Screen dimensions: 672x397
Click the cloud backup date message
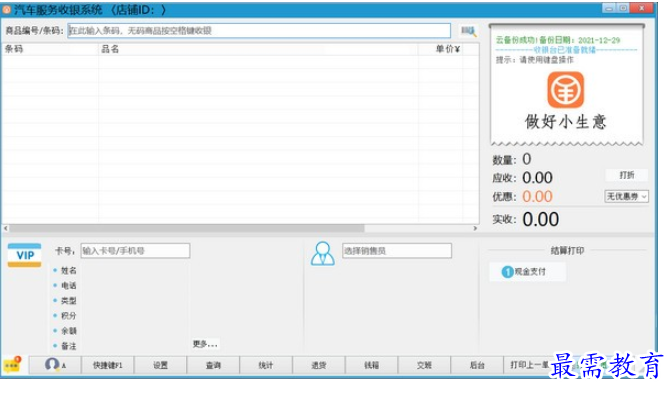558,40
